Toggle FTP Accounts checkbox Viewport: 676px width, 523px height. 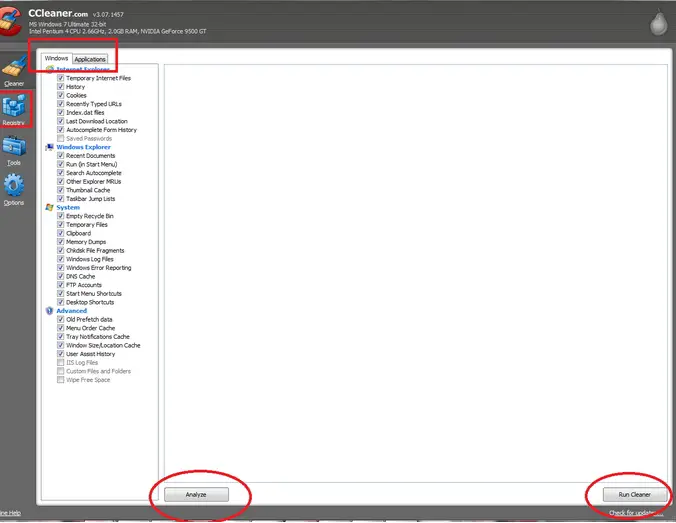click(61, 285)
